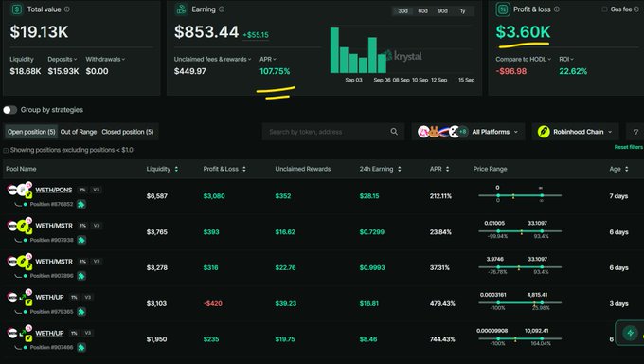Click the tallest bar in earnings chart
The image size is (644, 364).
pos(334,50)
